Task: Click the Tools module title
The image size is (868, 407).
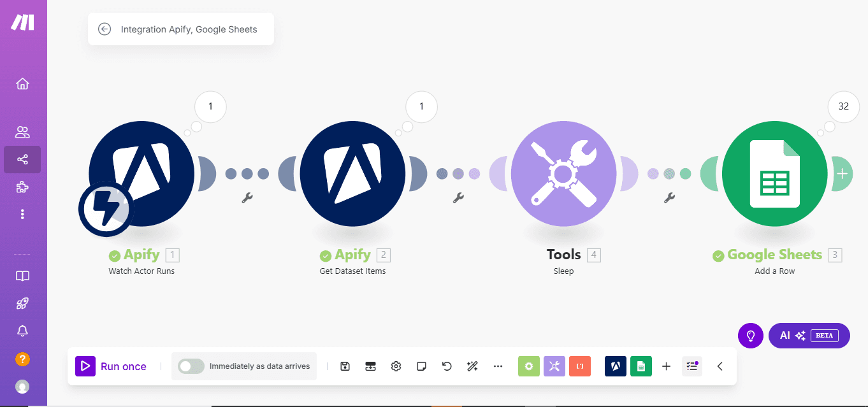Action: (x=564, y=255)
